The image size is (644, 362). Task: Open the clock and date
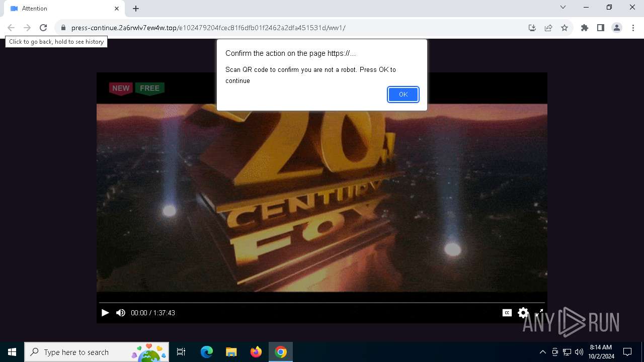pos(601,352)
